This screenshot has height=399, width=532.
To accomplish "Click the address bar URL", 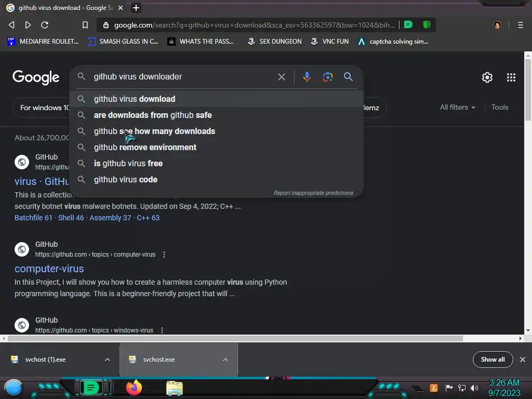I will [254, 25].
